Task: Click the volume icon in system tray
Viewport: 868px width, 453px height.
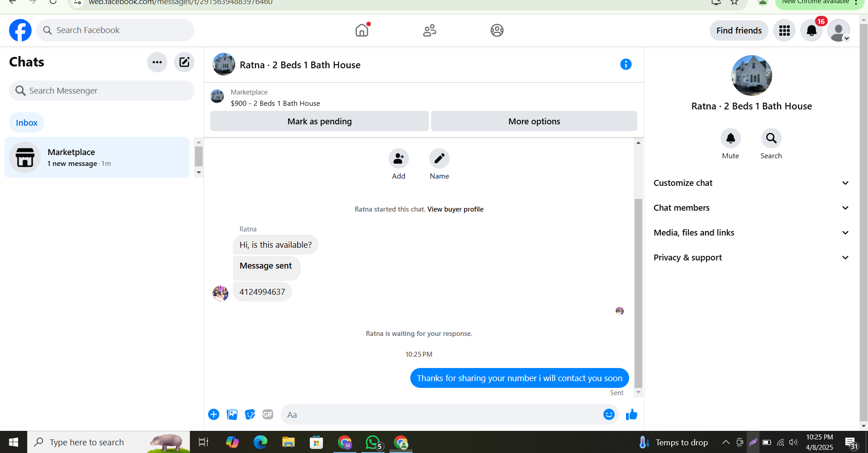Action: pos(793,442)
